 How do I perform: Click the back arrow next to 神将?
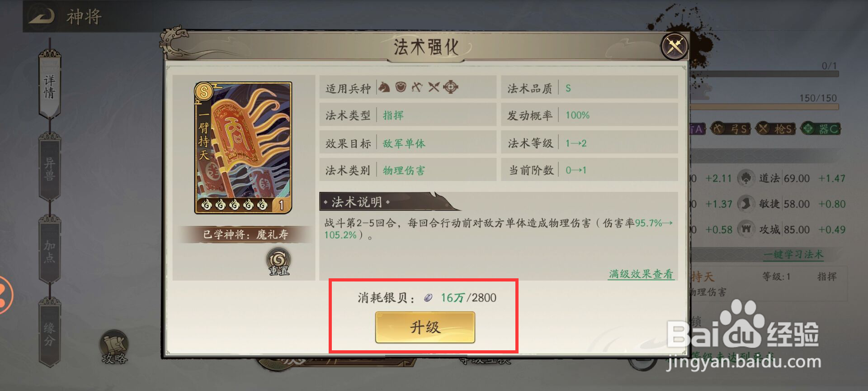(42, 17)
